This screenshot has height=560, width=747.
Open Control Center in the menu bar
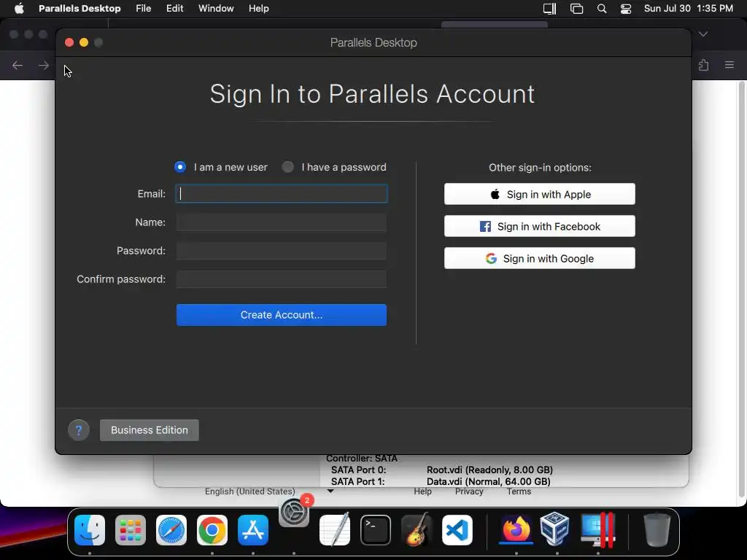(625, 9)
